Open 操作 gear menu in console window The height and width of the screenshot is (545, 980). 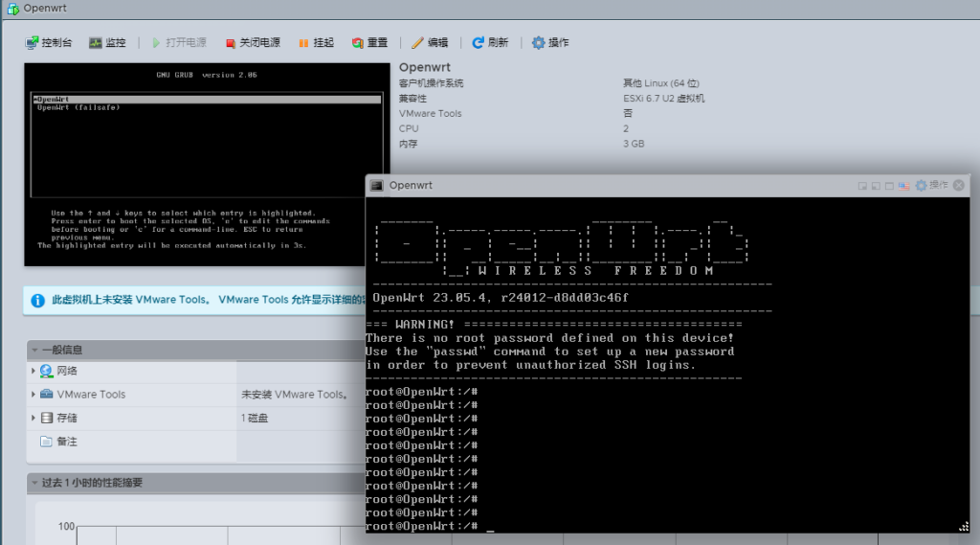click(x=931, y=185)
